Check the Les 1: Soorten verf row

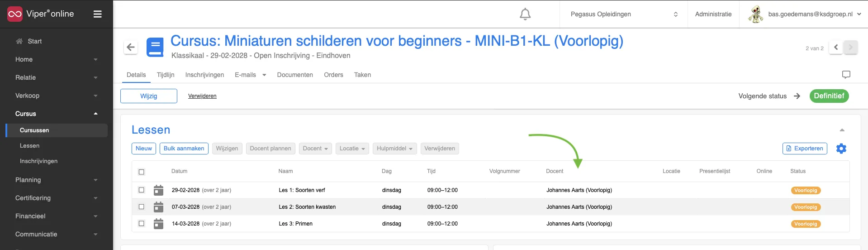(142, 190)
